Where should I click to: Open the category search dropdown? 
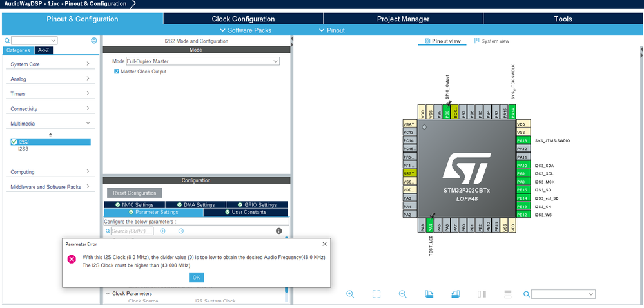coord(35,40)
